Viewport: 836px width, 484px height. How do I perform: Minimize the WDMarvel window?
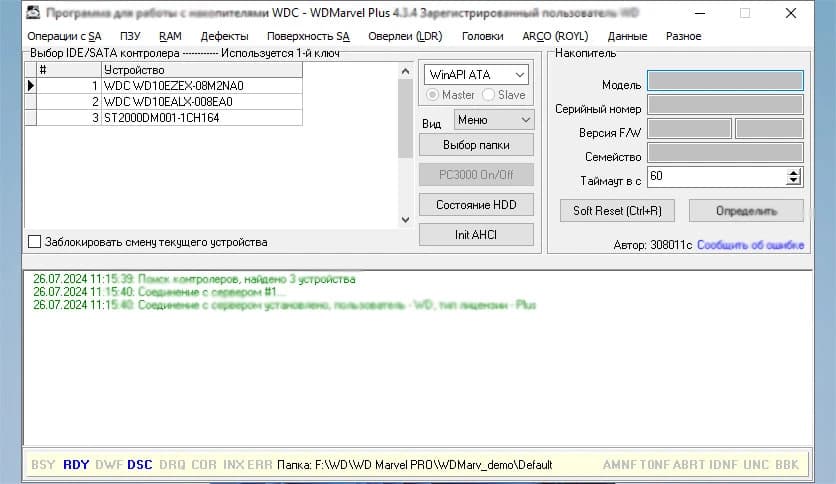click(700, 13)
